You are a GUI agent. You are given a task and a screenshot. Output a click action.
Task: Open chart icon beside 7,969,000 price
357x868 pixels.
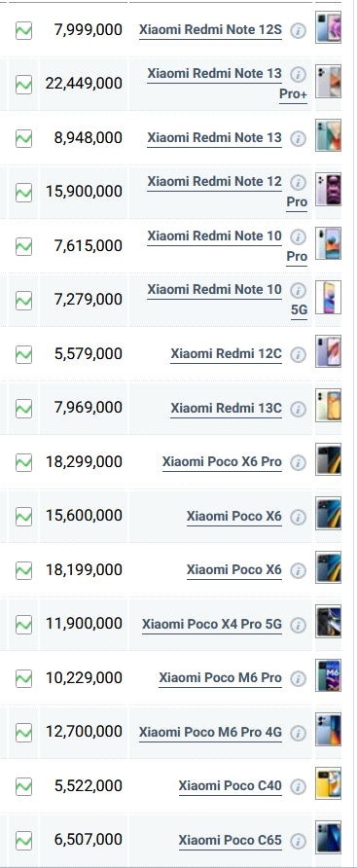[23, 408]
